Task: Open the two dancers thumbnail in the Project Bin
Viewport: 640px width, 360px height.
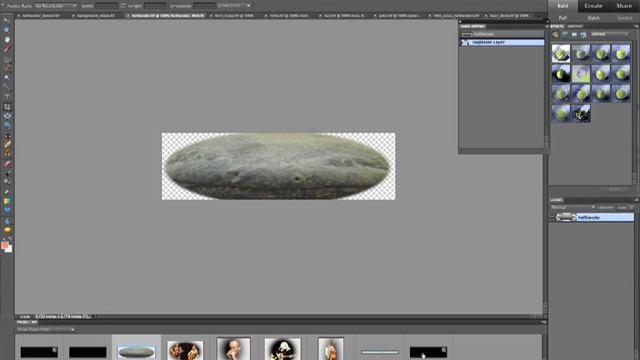Action: click(185, 350)
